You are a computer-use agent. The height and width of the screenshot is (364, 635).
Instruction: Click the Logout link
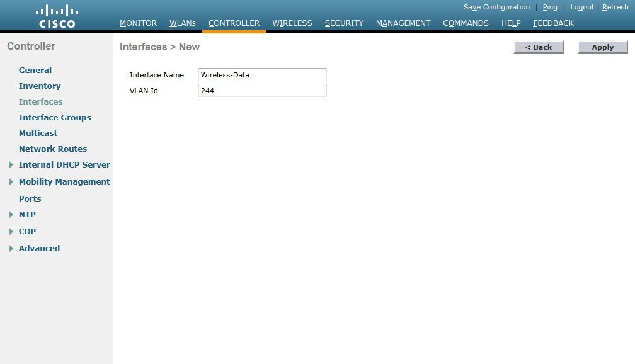point(581,7)
